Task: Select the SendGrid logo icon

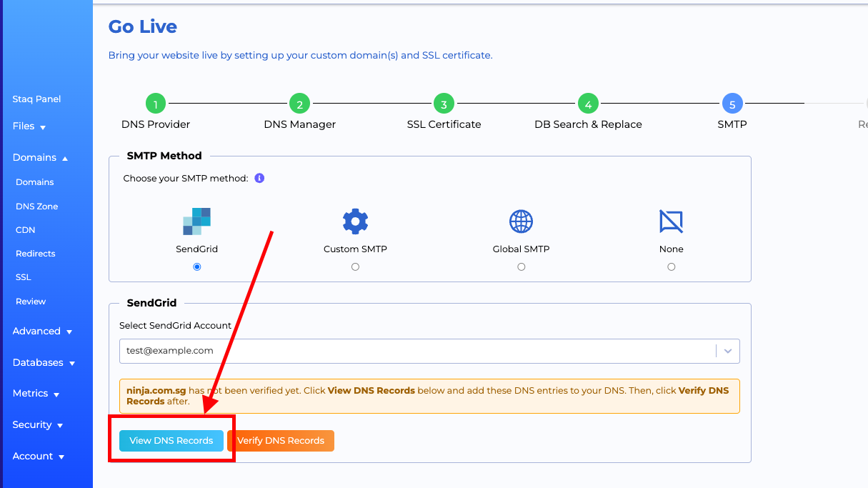Action: coord(196,221)
